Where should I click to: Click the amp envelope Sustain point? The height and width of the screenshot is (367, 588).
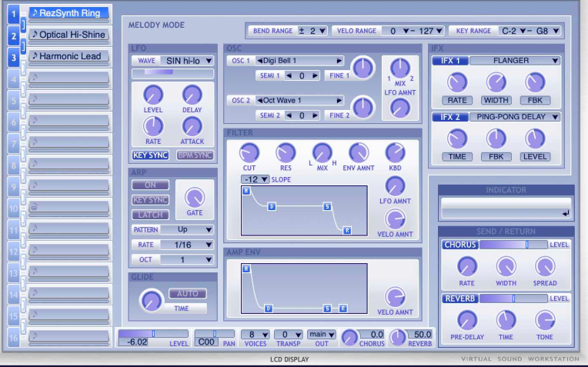(x=327, y=309)
